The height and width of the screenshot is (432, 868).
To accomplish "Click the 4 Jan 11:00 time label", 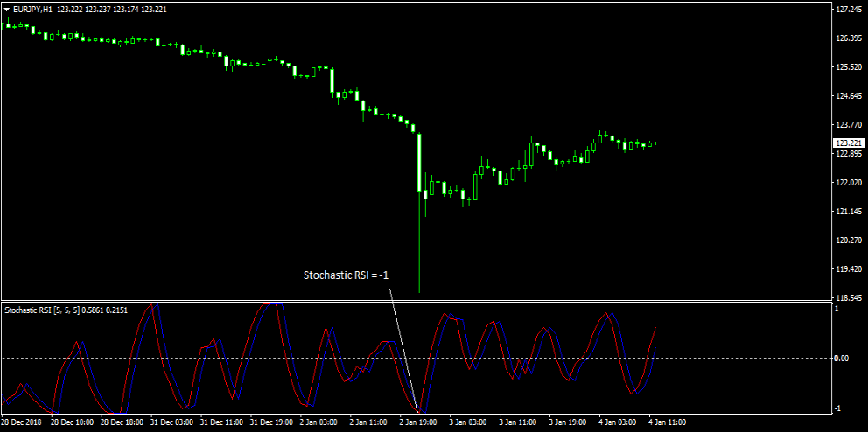I will click(x=667, y=422).
